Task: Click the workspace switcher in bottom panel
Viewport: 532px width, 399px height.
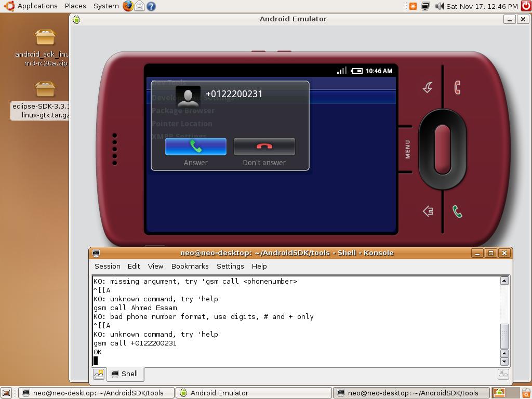Action: click(505, 393)
